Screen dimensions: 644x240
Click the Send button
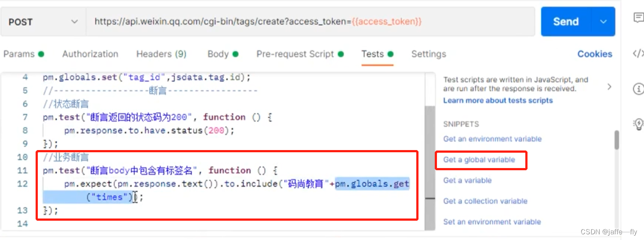566,21
